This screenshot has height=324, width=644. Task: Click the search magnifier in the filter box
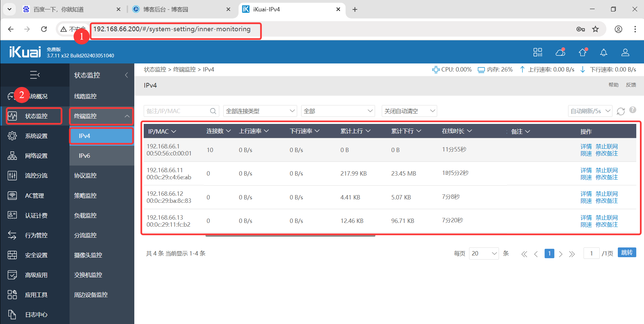point(213,111)
